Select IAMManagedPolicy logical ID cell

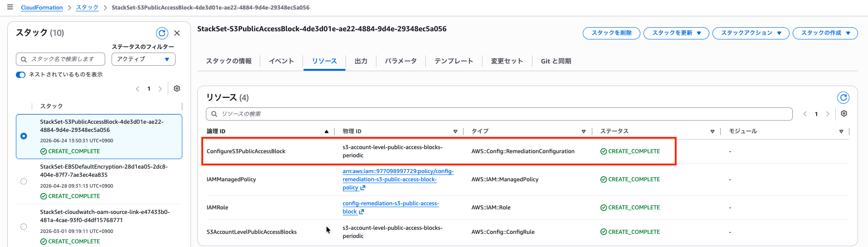click(231, 179)
